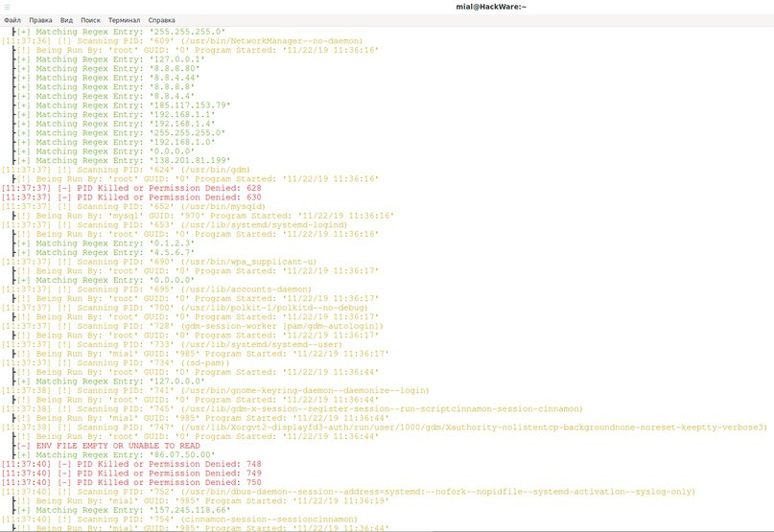Screen dimensions: 774x532
Task: Click the line scanning PID '733' systemd--user
Action: pos(172,344)
